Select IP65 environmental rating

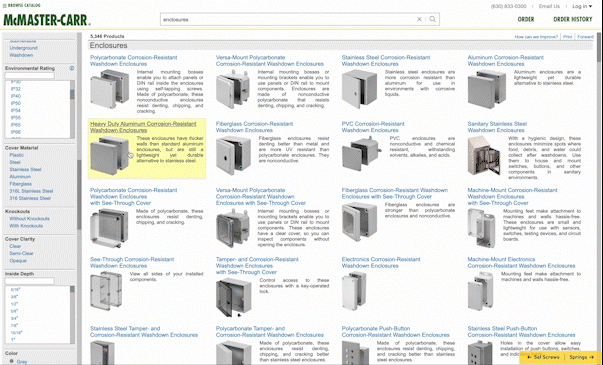(16, 125)
